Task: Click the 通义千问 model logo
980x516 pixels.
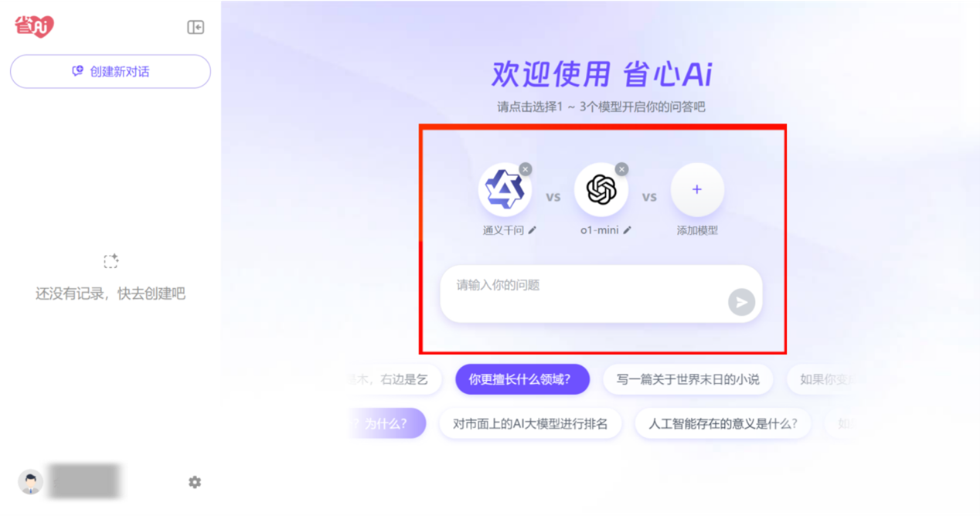Action: (505, 190)
